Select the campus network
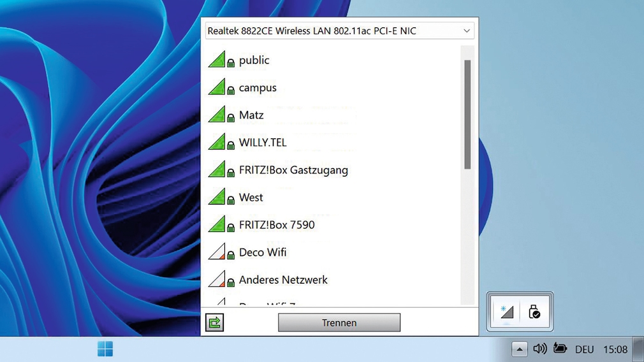The width and height of the screenshot is (644, 362). [258, 88]
